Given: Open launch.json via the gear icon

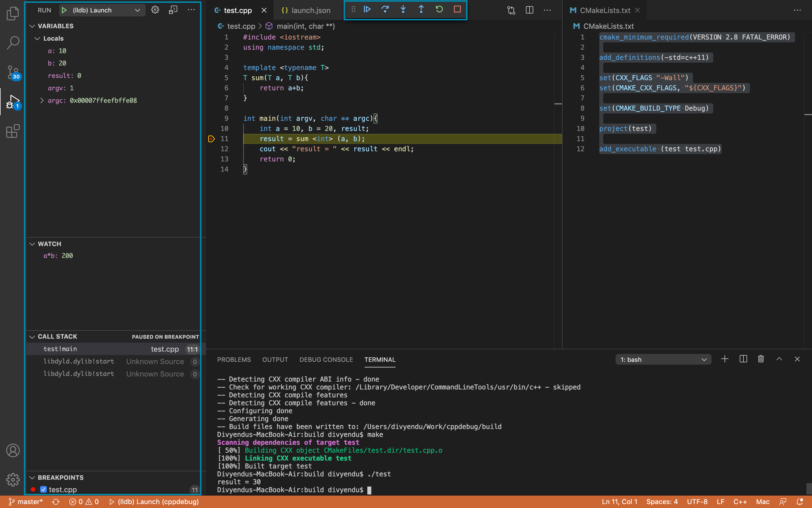Looking at the screenshot, I should (155, 10).
